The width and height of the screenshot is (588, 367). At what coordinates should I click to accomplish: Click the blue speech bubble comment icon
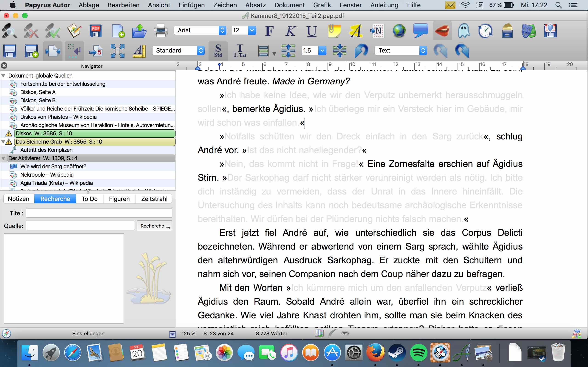[420, 31]
